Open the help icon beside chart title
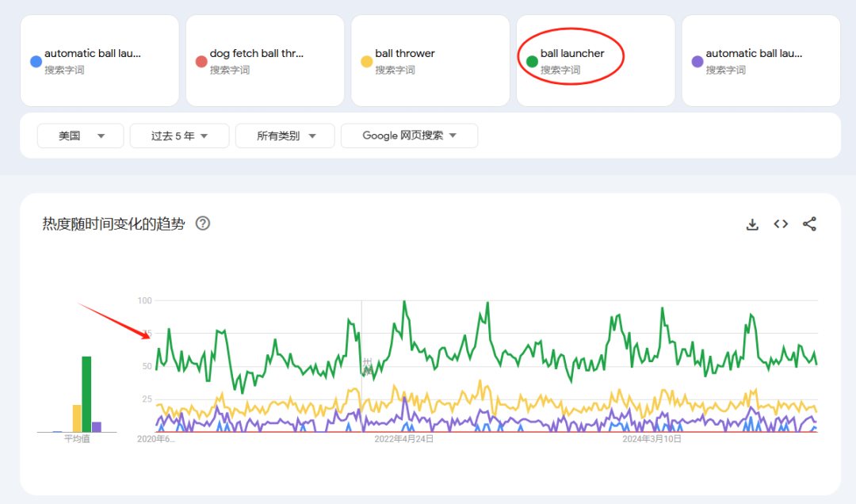Viewport: 856px width, 504px height. tap(203, 223)
